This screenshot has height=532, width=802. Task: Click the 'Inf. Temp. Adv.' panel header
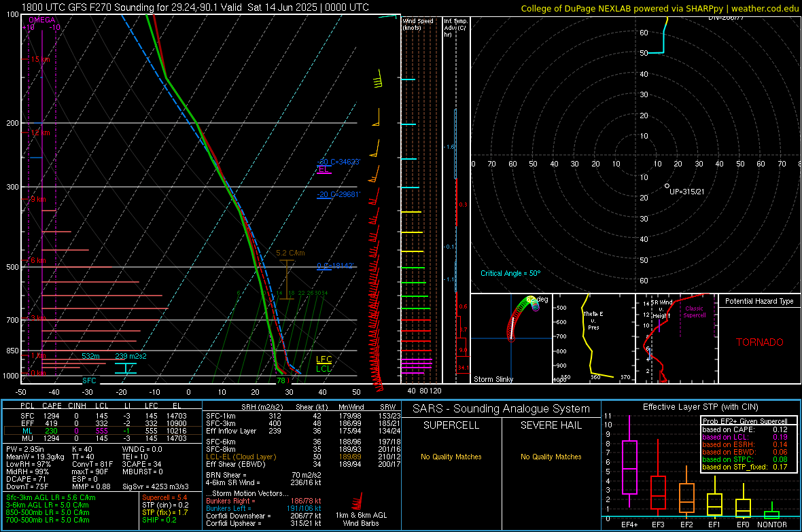tap(455, 28)
